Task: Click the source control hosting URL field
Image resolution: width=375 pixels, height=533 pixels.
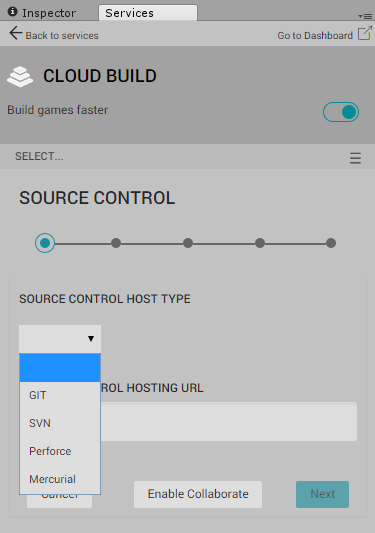Action: (x=228, y=422)
